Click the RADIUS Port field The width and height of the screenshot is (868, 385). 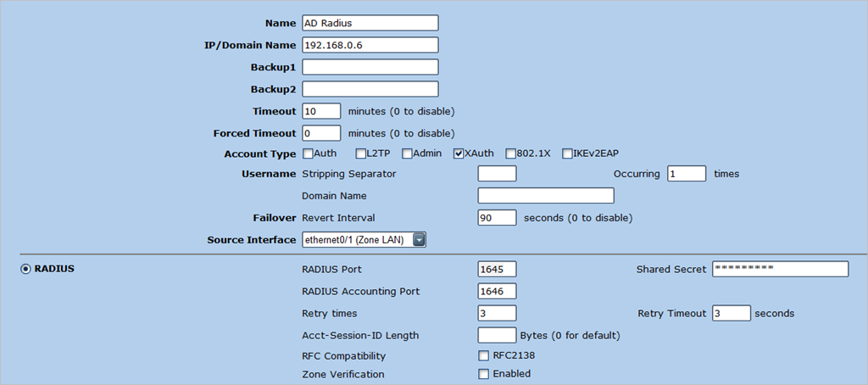click(x=497, y=269)
